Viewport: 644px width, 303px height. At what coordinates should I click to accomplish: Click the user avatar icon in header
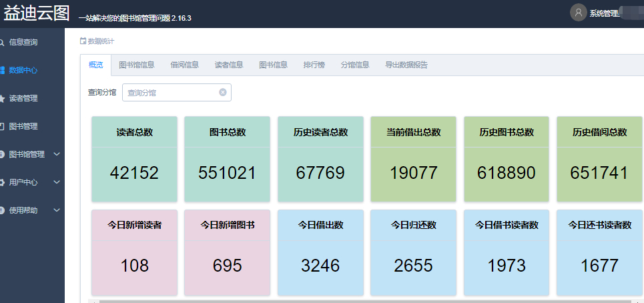pos(578,13)
